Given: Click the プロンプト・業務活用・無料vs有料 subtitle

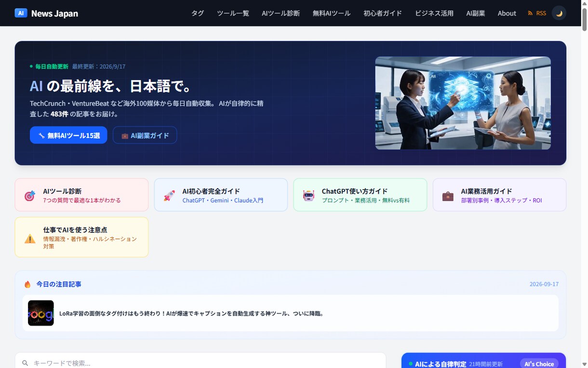Looking at the screenshot, I should coord(366,200).
